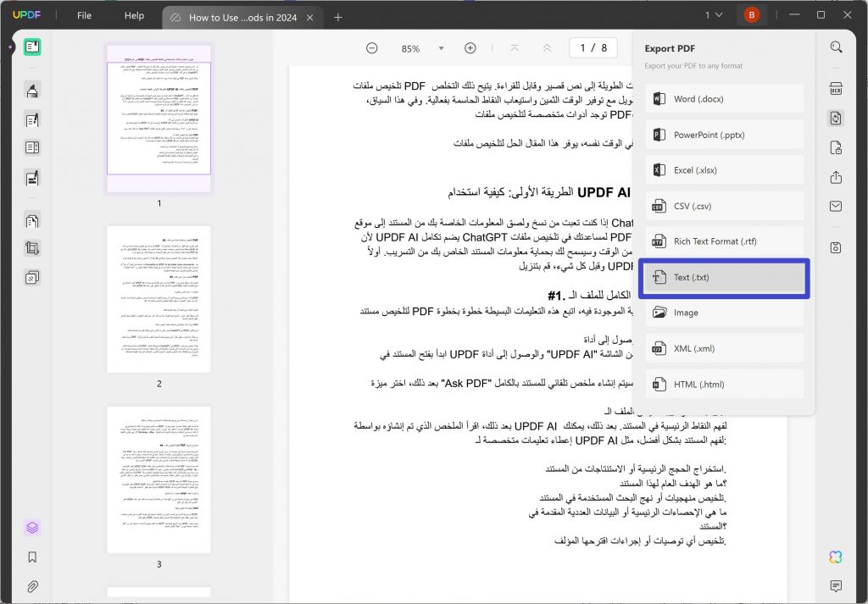Send the document by email
This screenshot has height=604, width=868.
point(836,206)
